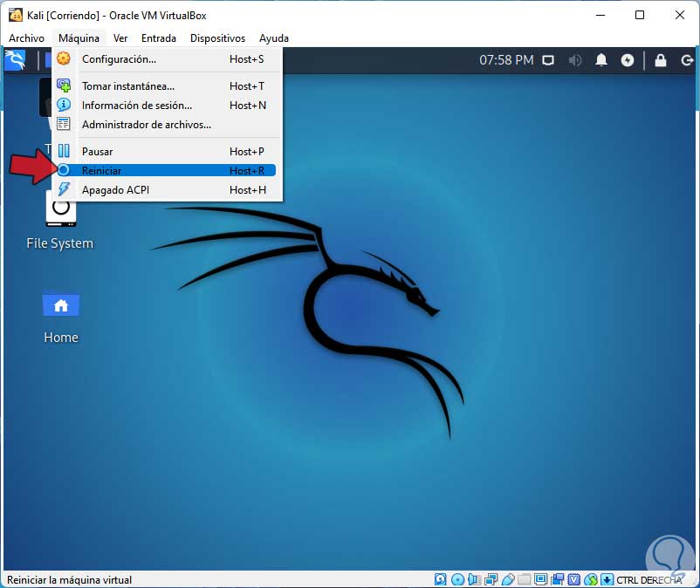Open the Dispositivos menu

[217, 38]
